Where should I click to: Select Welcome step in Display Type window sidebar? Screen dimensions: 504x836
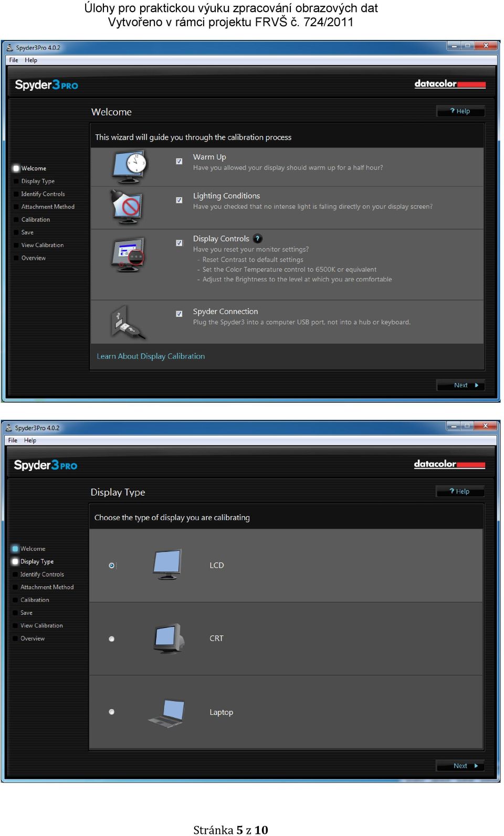pos(29,549)
